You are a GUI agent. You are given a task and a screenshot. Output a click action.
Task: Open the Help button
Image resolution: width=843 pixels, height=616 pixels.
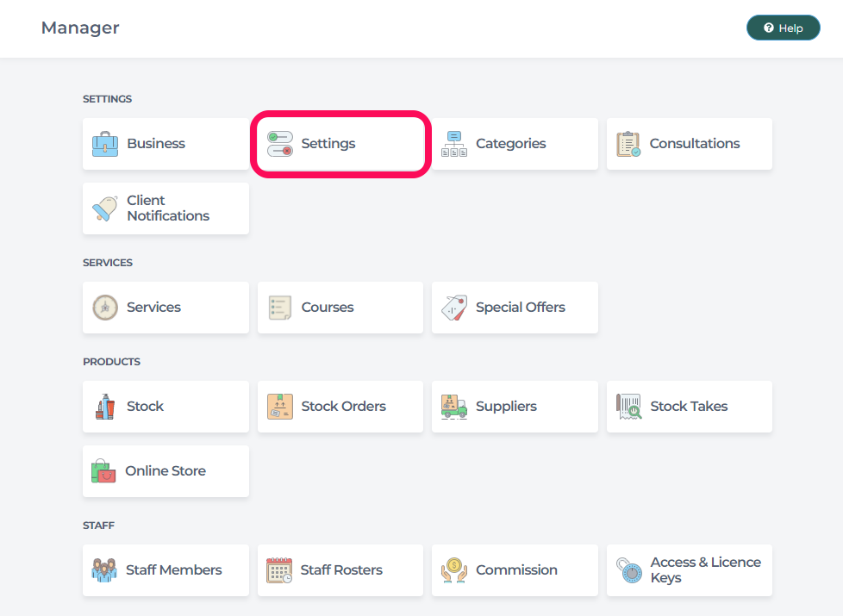pos(783,28)
